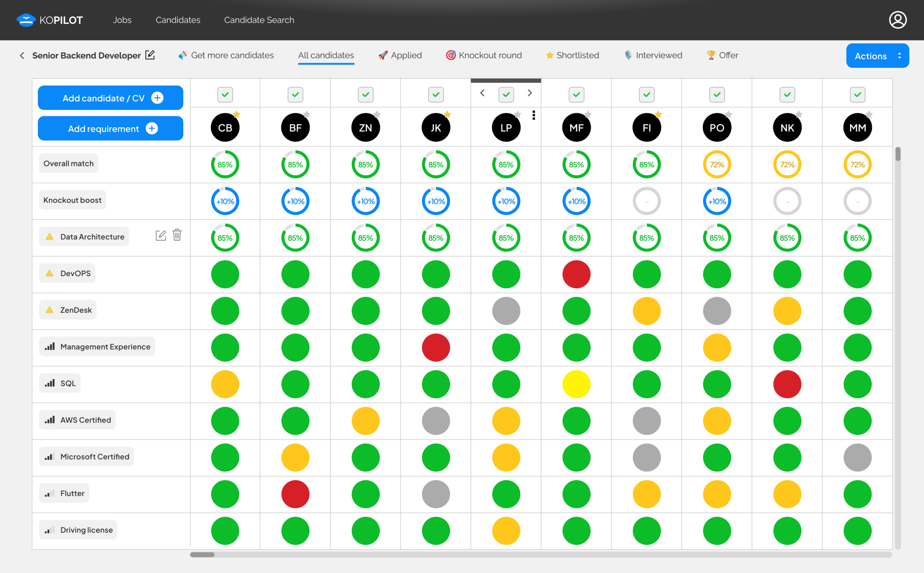
Task: Open the Candidate Search menu
Action: pos(259,20)
